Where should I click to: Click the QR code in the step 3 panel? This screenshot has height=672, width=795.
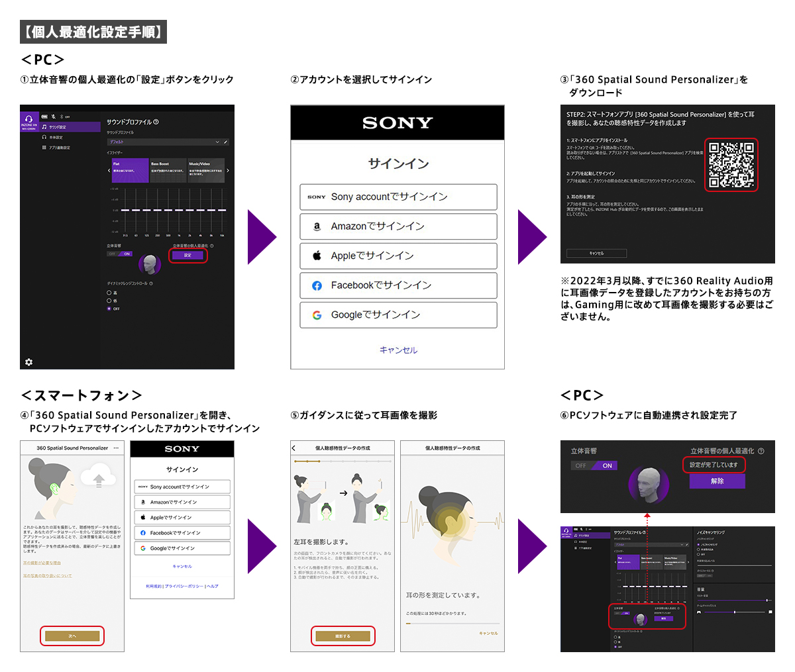point(731,165)
